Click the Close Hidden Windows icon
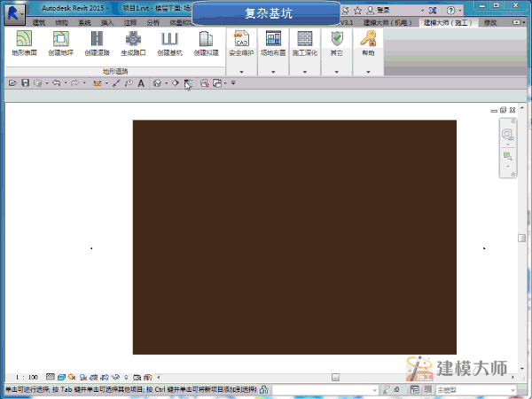This screenshot has width=532, height=399. coord(204,82)
